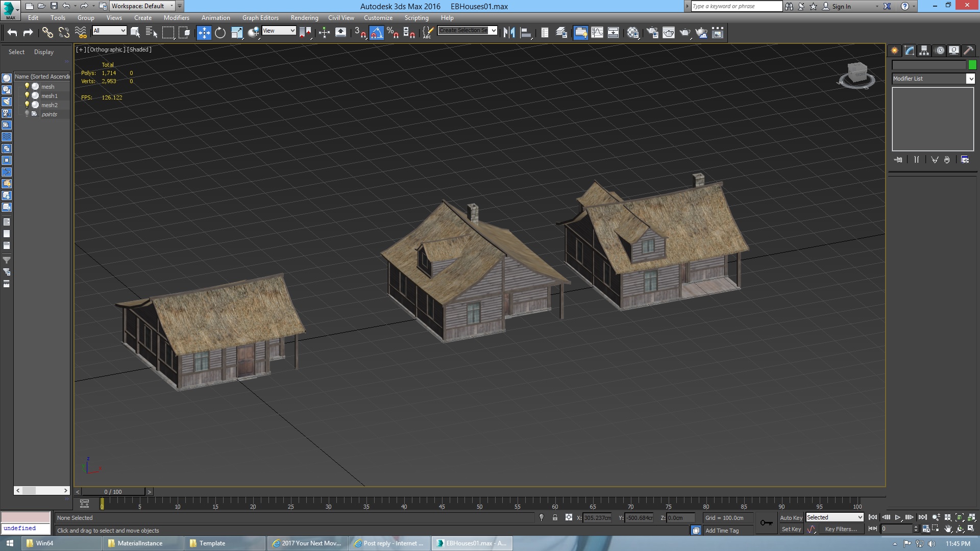
Task: Open the Curve Editor
Action: point(597,33)
